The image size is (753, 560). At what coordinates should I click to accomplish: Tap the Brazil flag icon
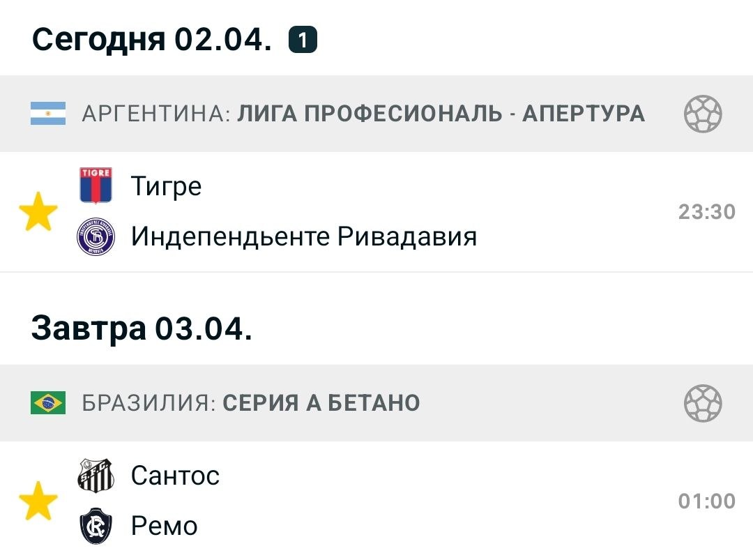click(x=48, y=403)
